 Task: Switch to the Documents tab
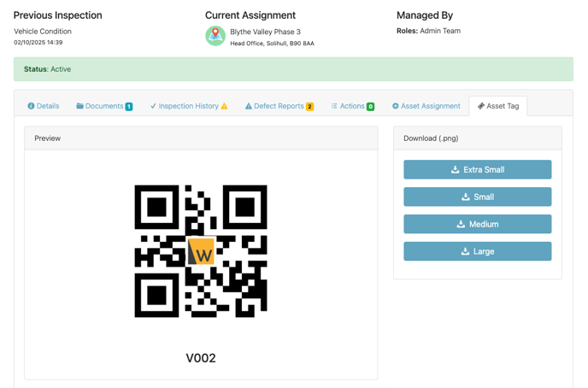(103, 106)
